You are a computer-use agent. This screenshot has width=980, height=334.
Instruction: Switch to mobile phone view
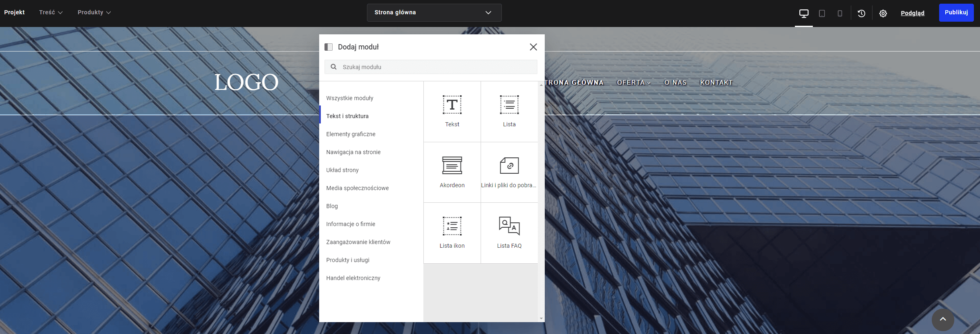840,13
